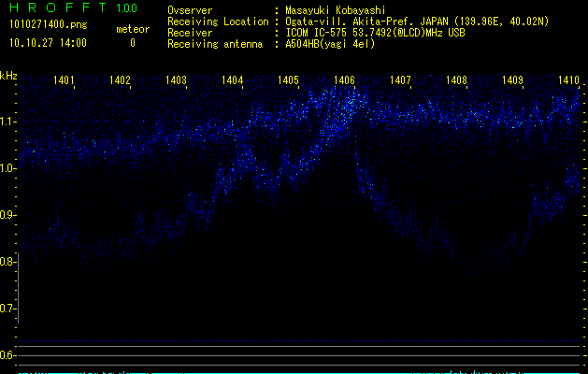Image resolution: width=588 pixels, height=374 pixels.
Task: Click the 1405 time marker
Action: [288, 79]
